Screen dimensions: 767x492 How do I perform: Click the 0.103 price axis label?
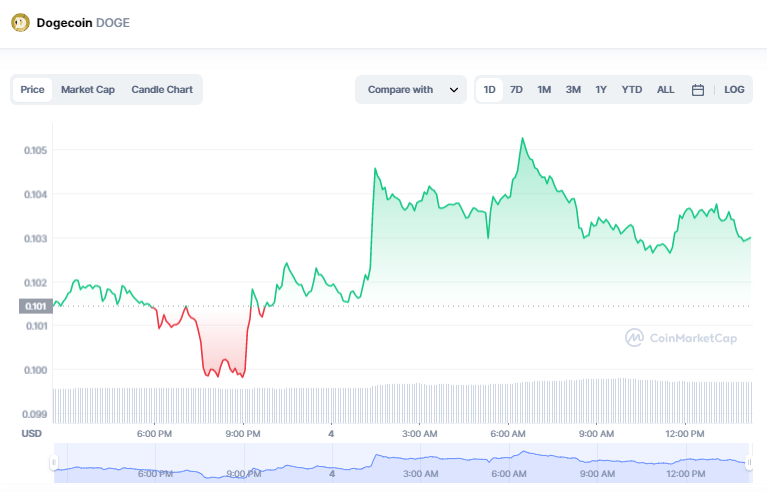pyautogui.click(x=36, y=239)
